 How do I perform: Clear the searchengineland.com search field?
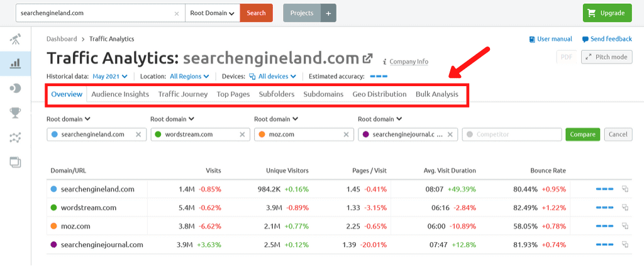click(x=177, y=13)
